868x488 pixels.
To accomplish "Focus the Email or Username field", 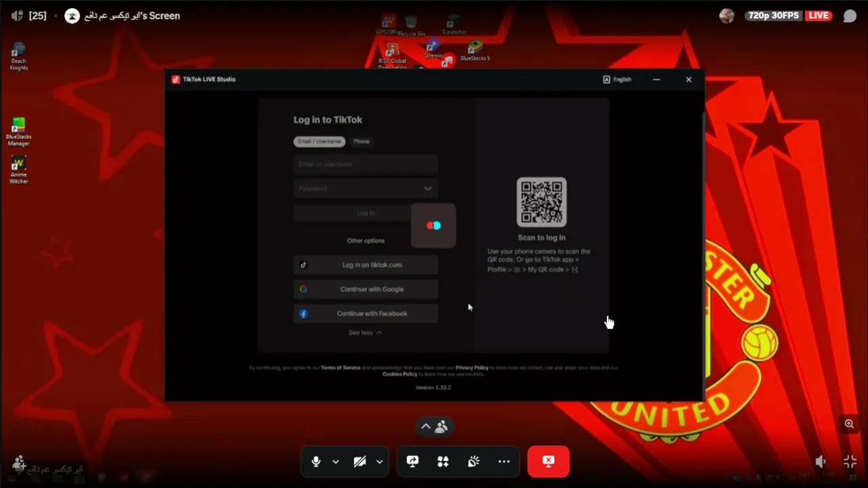I will 366,164.
